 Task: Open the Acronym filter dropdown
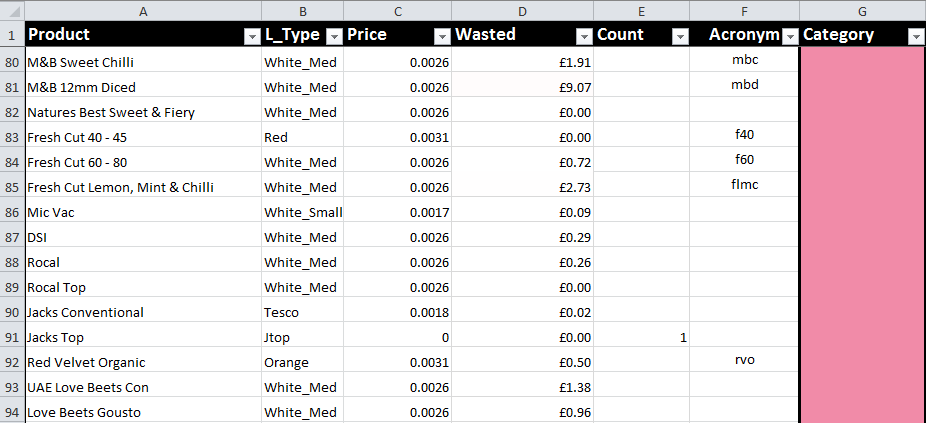pyautogui.click(x=790, y=36)
